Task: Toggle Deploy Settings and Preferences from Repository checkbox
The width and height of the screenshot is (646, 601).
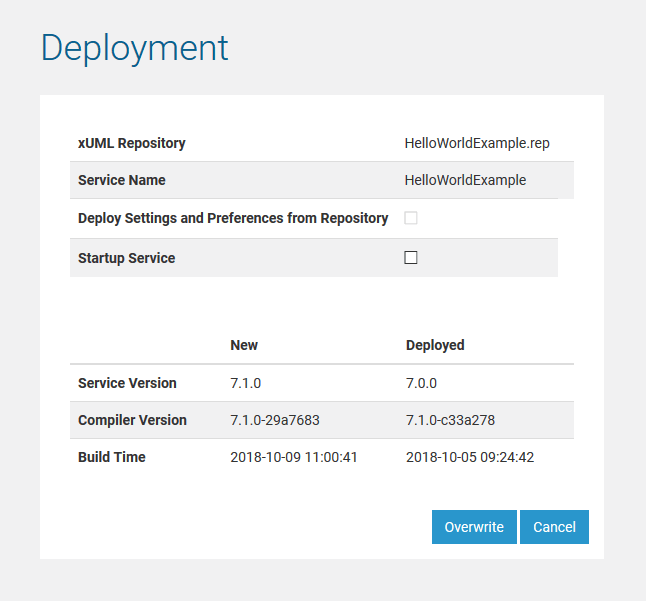Action: tap(411, 218)
